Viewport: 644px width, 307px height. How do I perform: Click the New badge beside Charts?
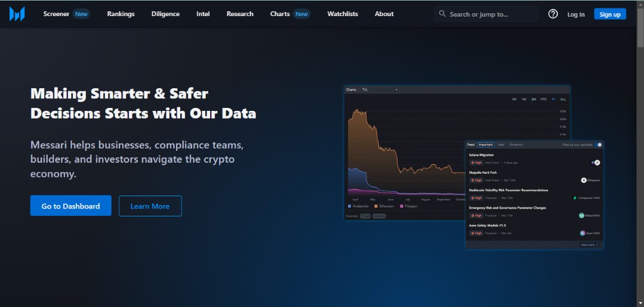[x=301, y=14]
